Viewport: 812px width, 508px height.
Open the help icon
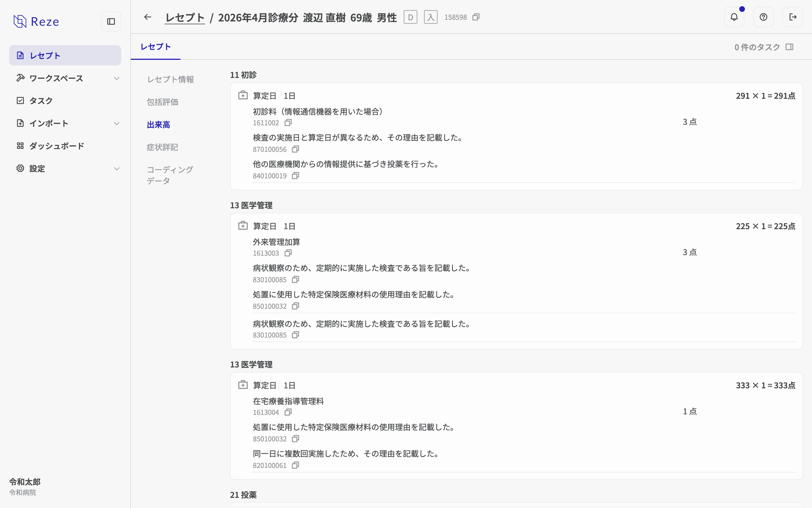(x=763, y=17)
